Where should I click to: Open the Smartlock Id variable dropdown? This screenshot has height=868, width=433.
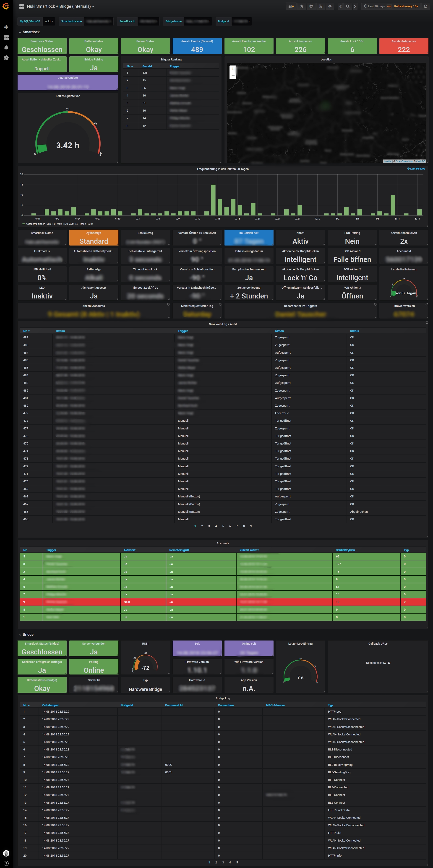[x=148, y=22]
